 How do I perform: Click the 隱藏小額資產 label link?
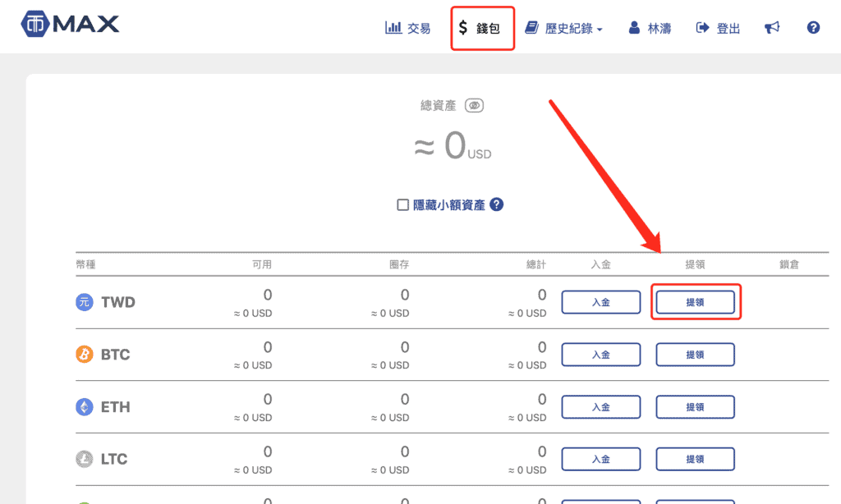point(449,205)
